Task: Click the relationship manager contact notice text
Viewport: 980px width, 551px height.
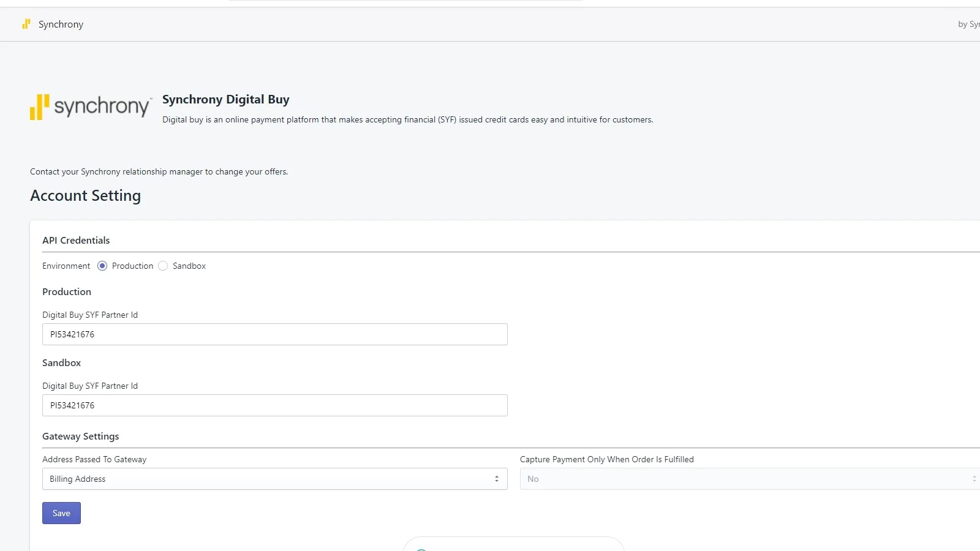Action: point(159,171)
